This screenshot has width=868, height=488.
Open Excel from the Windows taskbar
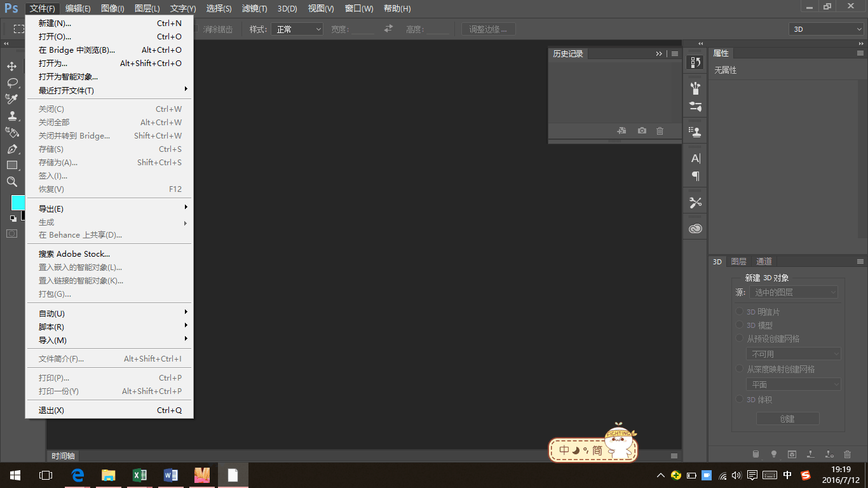coord(140,475)
